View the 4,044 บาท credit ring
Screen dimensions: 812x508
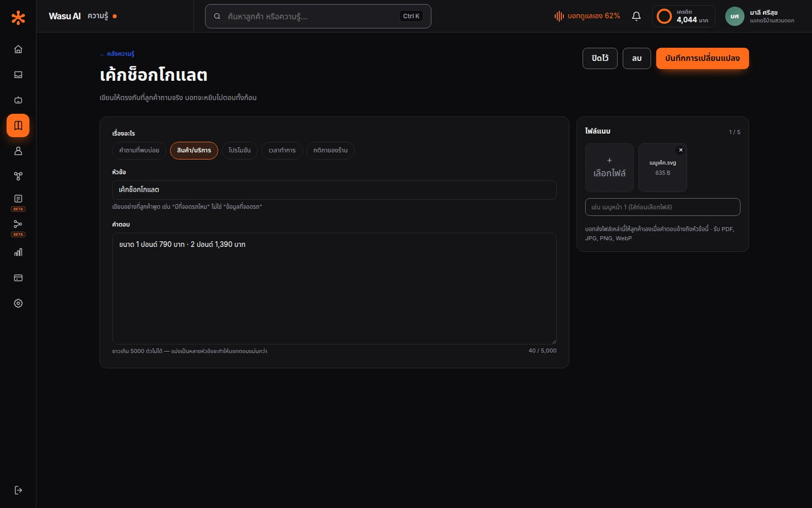[684, 16]
